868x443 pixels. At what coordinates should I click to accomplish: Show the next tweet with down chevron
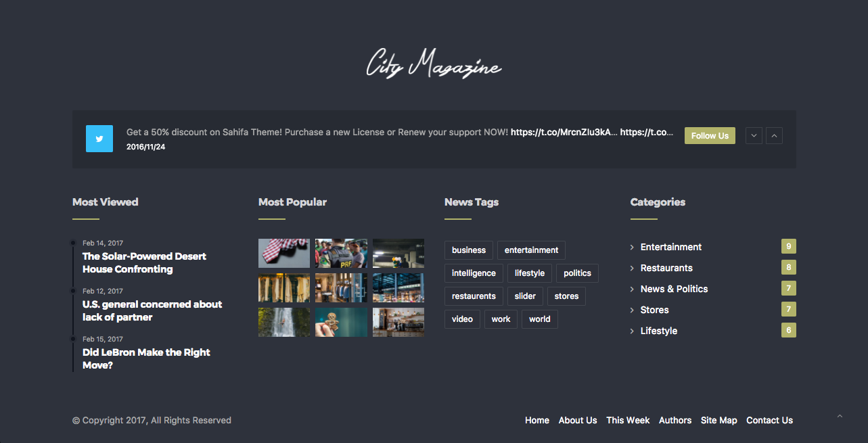(x=754, y=136)
